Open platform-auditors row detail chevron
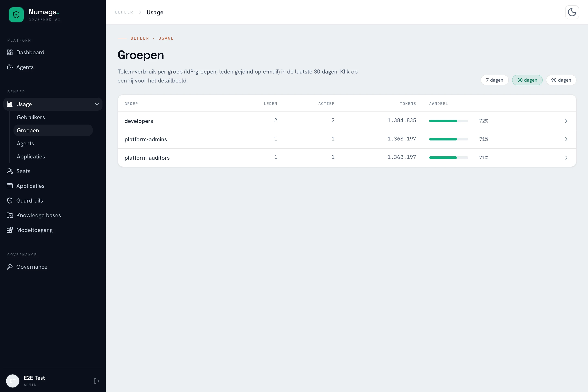 566,157
